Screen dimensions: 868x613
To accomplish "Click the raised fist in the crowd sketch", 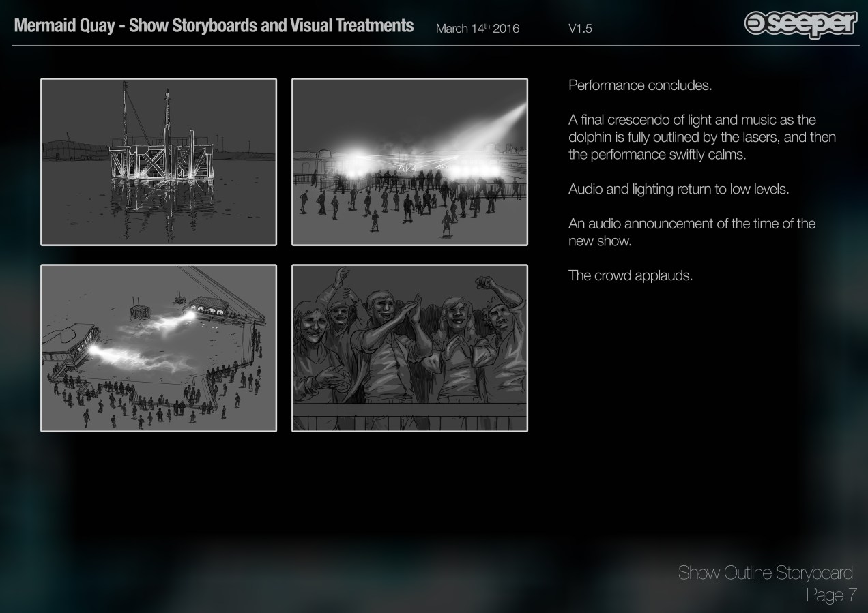I will [486, 282].
